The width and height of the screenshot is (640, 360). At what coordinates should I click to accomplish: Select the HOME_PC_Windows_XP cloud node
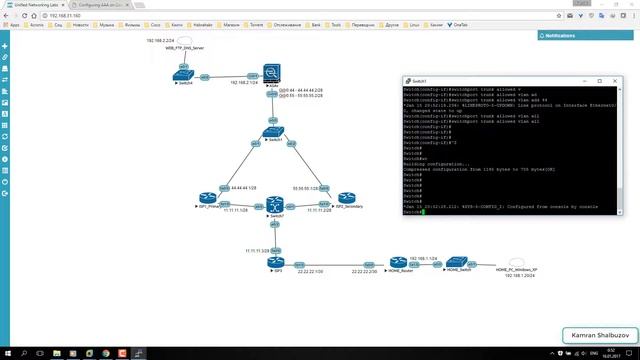(x=517, y=262)
